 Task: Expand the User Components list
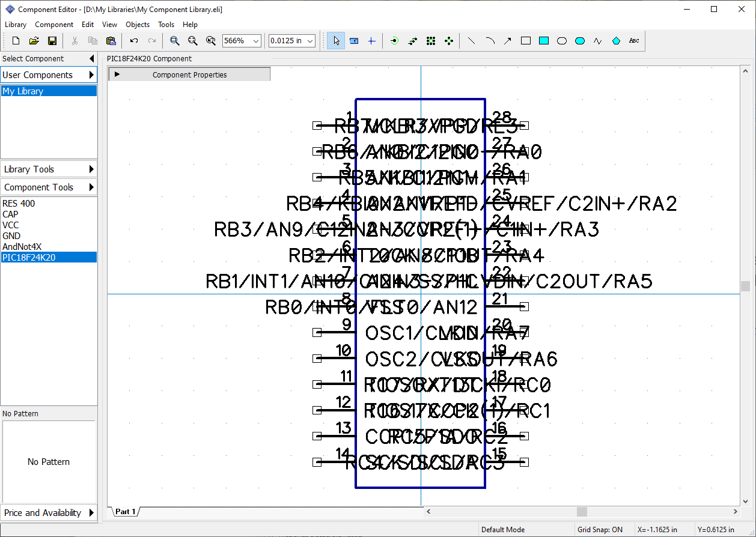pos(91,74)
